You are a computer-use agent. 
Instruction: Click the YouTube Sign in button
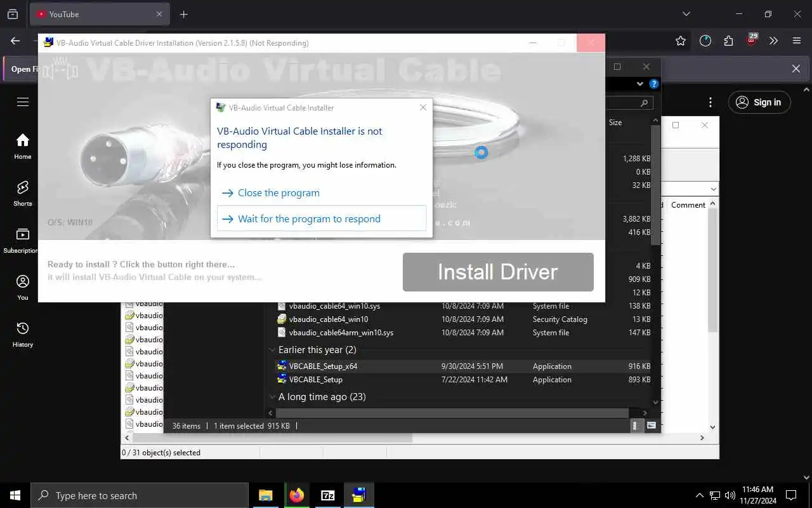pyautogui.click(x=759, y=102)
